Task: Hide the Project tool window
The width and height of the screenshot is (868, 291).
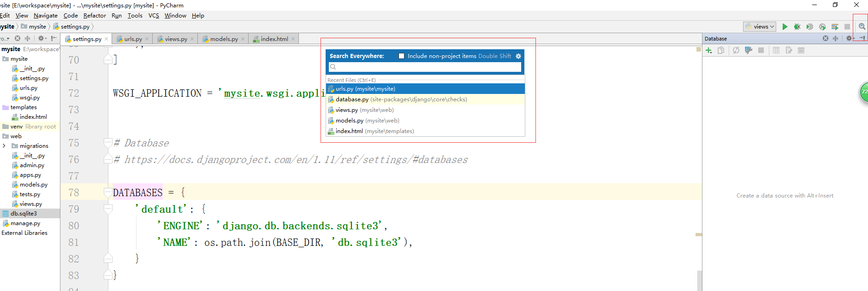Action: point(54,38)
